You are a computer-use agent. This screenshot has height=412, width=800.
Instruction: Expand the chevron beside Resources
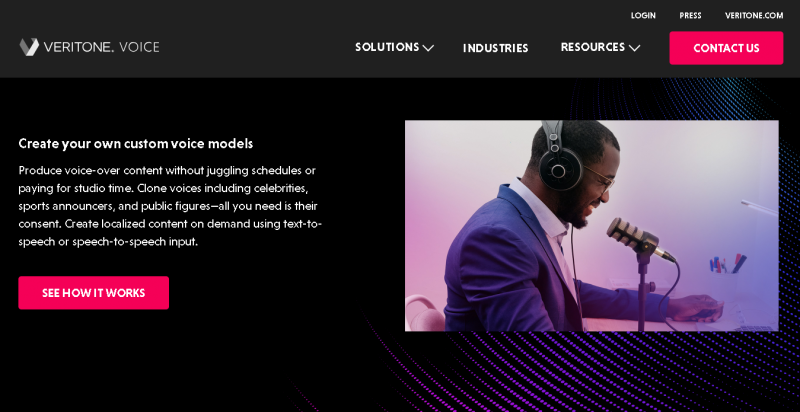tap(634, 48)
